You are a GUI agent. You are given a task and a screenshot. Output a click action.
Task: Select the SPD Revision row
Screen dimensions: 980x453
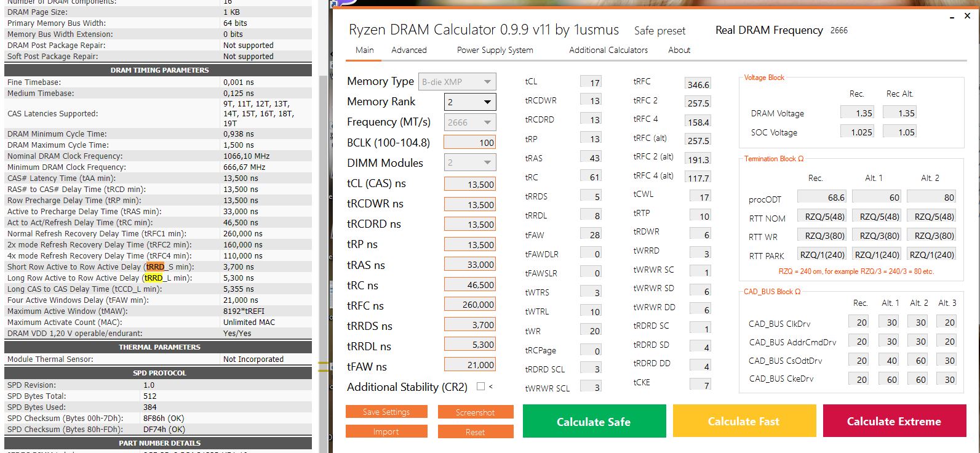[x=158, y=385]
